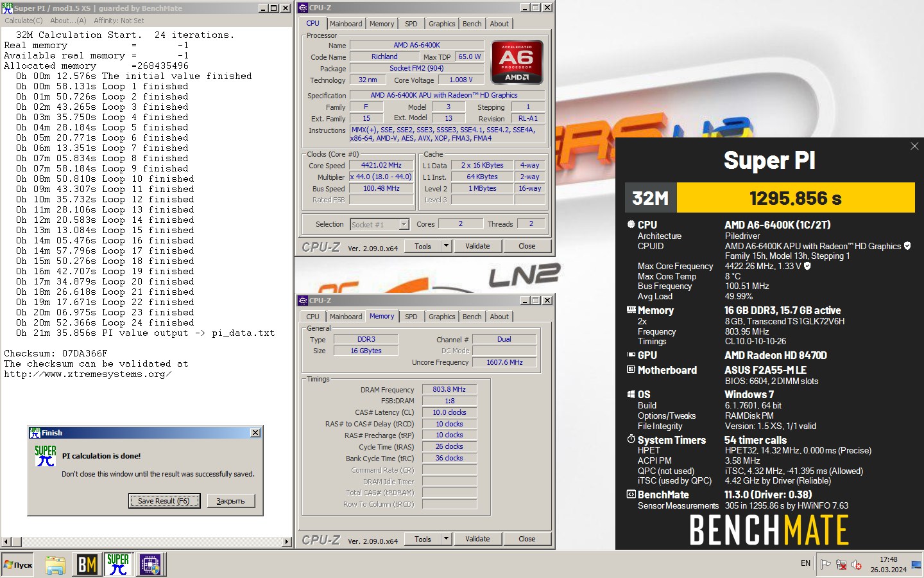
Task: Click the Memory icon in BenchMate
Action: [631, 310]
